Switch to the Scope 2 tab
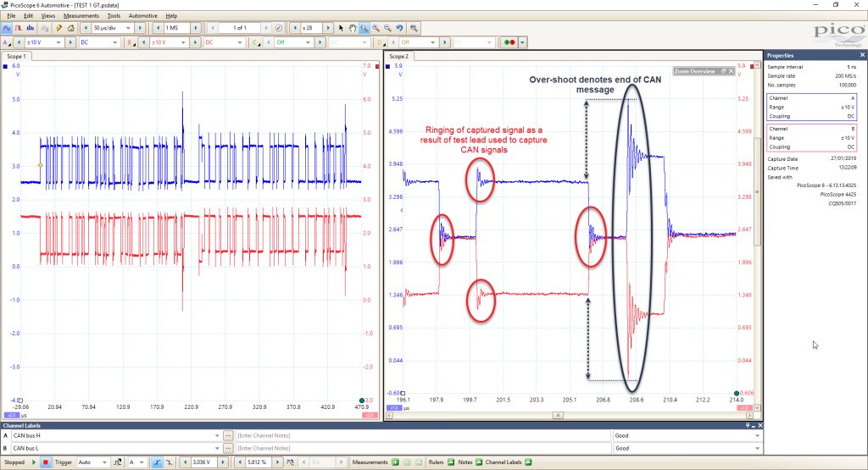 pos(398,57)
